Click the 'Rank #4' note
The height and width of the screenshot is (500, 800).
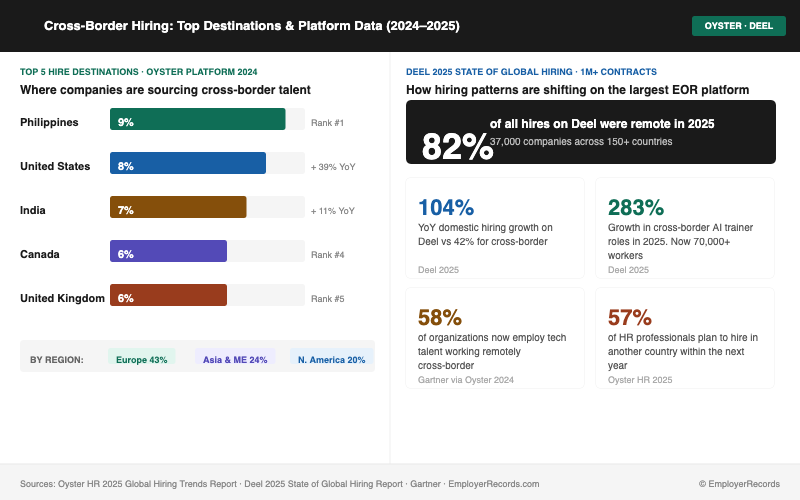point(328,255)
